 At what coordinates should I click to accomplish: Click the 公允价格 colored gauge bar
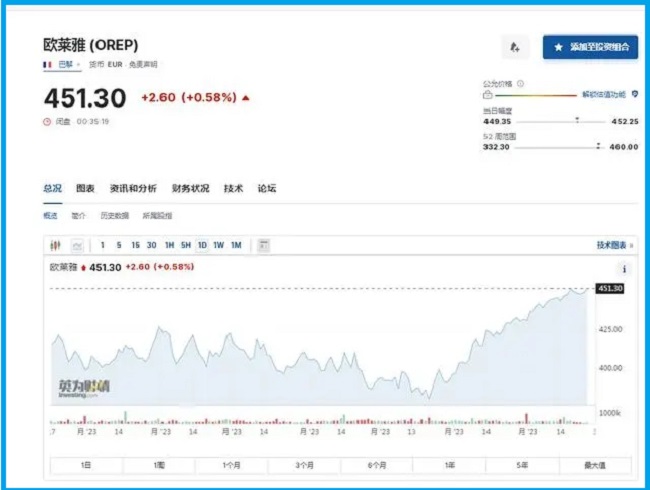pos(536,95)
